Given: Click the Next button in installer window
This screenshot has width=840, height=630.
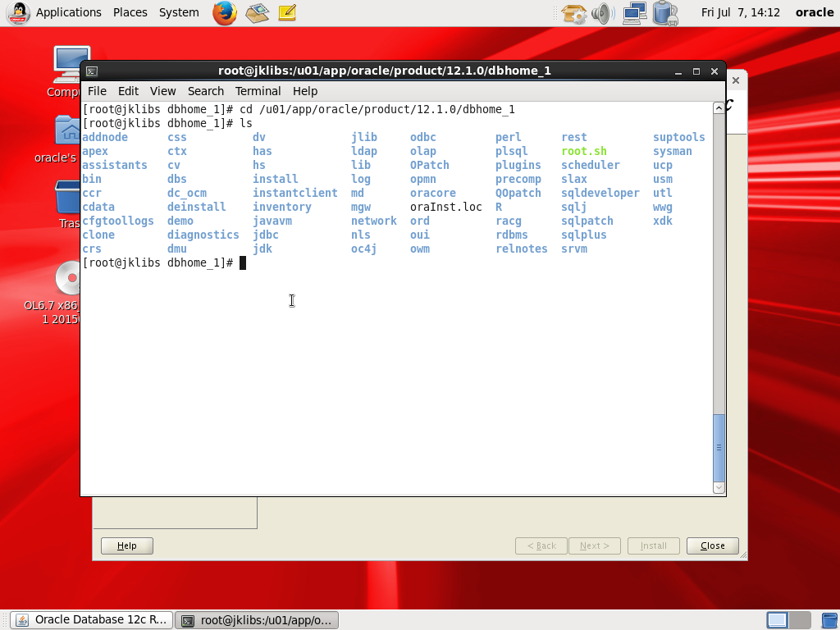Looking at the screenshot, I should tap(595, 546).
